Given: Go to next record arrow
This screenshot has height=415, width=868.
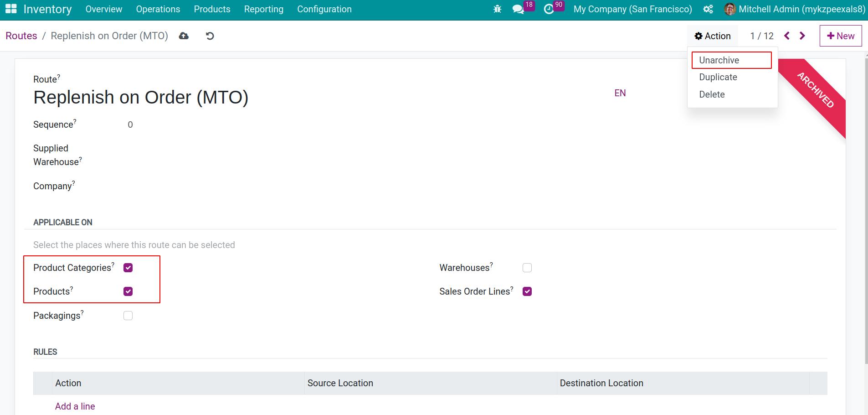Looking at the screenshot, I should (x=802, y=36).
